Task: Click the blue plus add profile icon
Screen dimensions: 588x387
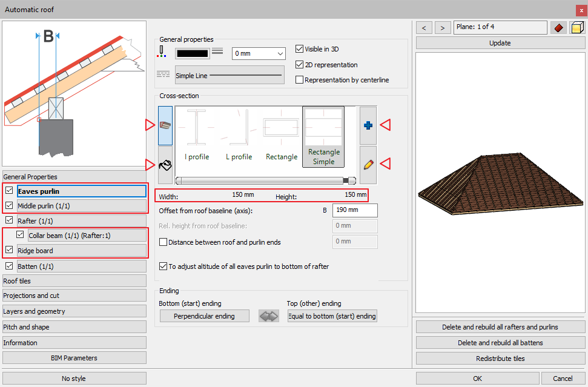Action: [368, 125]
